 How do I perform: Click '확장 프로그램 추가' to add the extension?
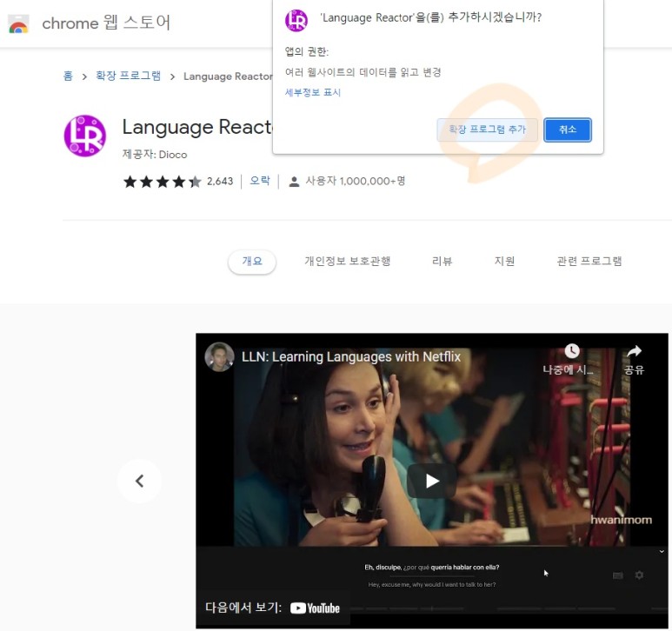tap(487, 130)
